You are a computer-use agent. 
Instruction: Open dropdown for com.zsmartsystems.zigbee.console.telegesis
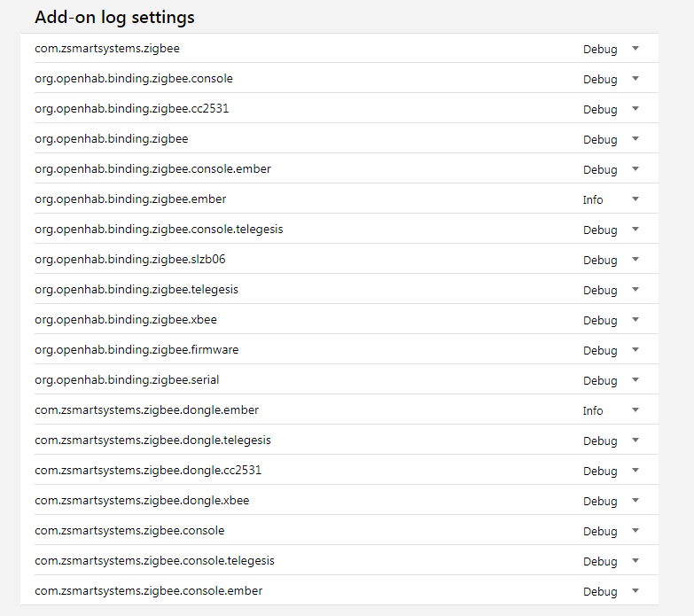(611, 561)
